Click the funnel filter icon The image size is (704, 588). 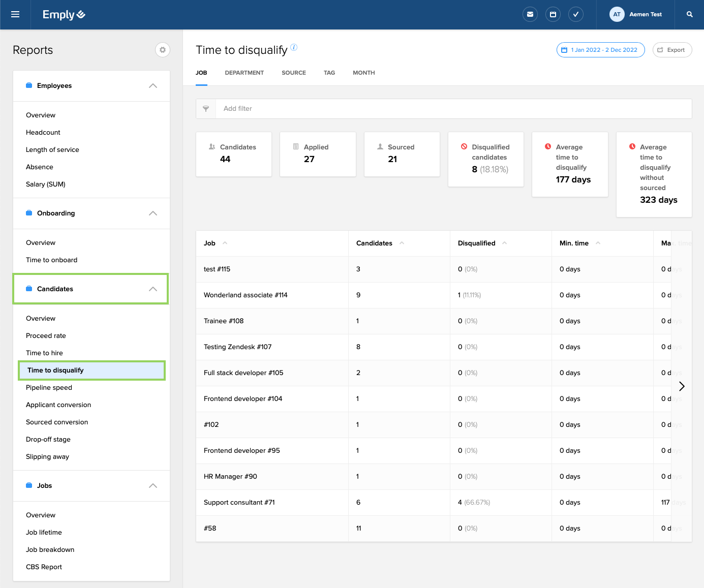pos(206,109)
